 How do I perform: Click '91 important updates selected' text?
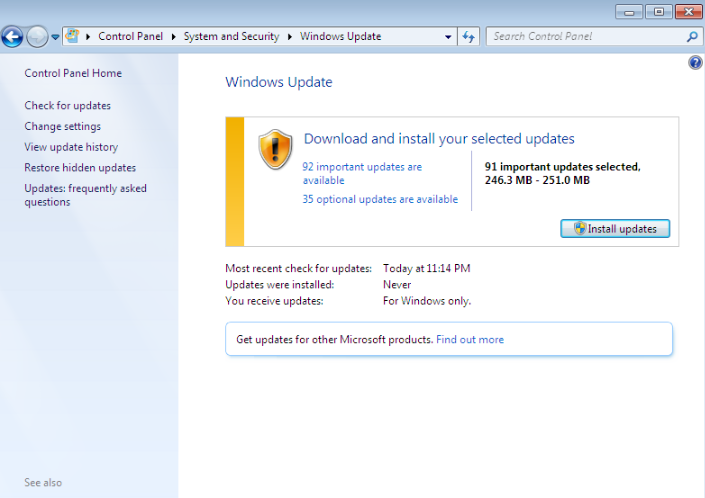tap(562, 167)
